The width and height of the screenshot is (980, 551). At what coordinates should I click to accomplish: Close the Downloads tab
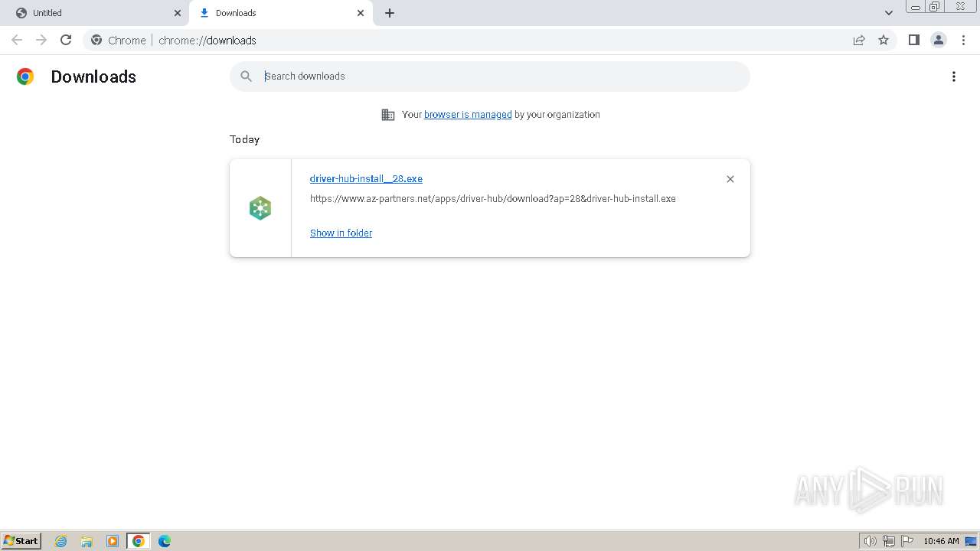click(361, 13)
